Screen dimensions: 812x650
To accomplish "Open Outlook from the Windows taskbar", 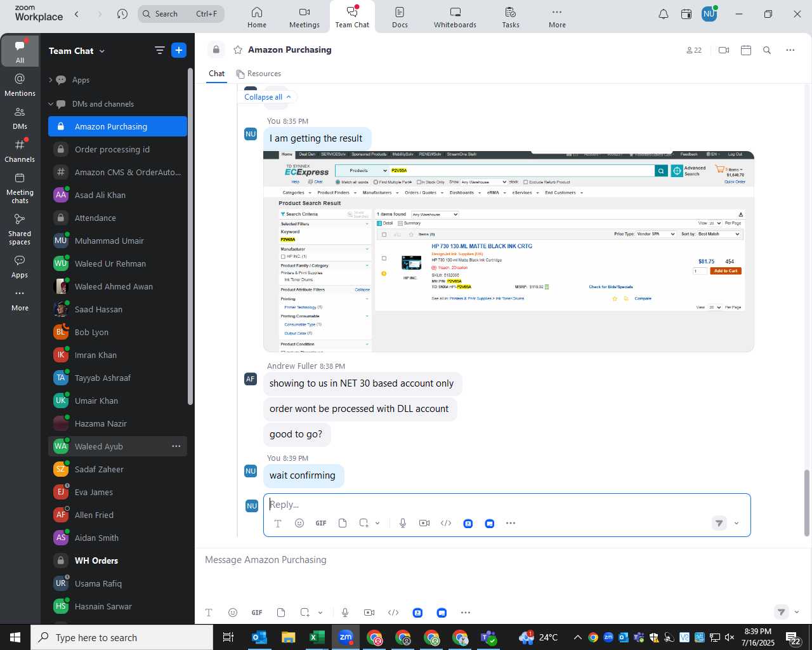I will coord(259,637).
